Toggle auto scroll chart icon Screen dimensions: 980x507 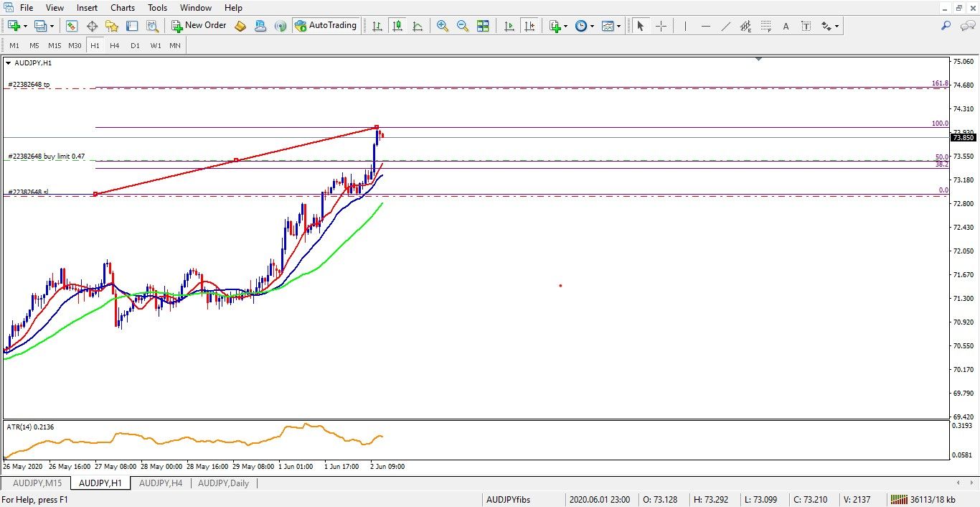tap(509, 26)
